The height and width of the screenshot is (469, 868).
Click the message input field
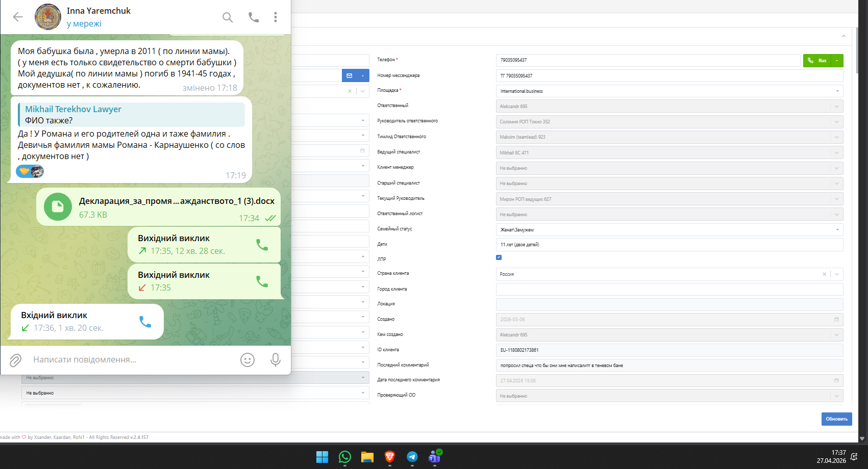[133, 360]
